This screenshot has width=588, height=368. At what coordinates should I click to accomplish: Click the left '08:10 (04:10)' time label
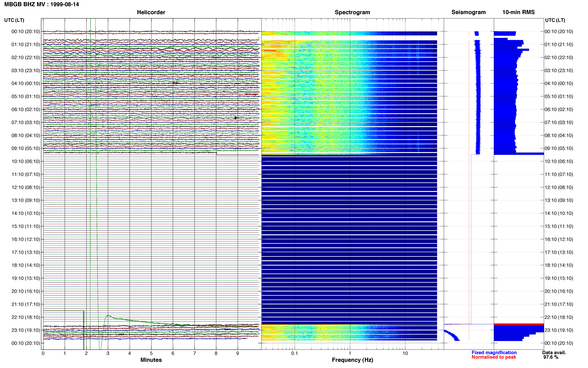coord(26,135)
